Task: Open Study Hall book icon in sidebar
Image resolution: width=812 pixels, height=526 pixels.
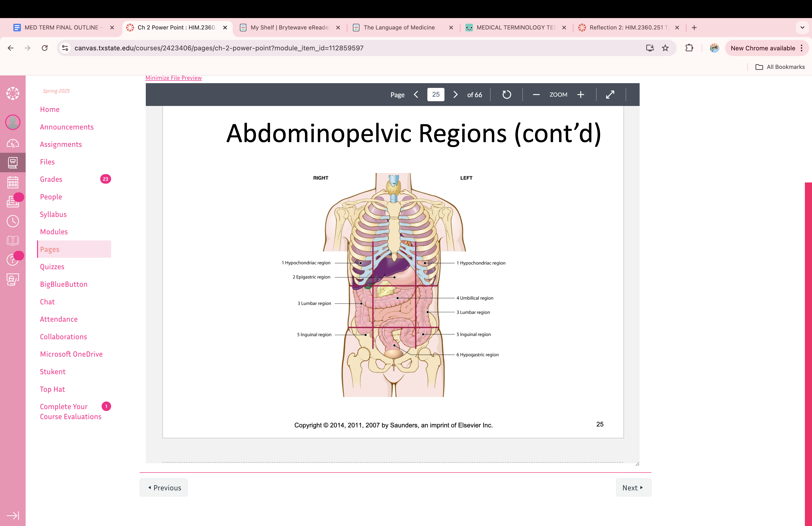Action: click(13, 240)
